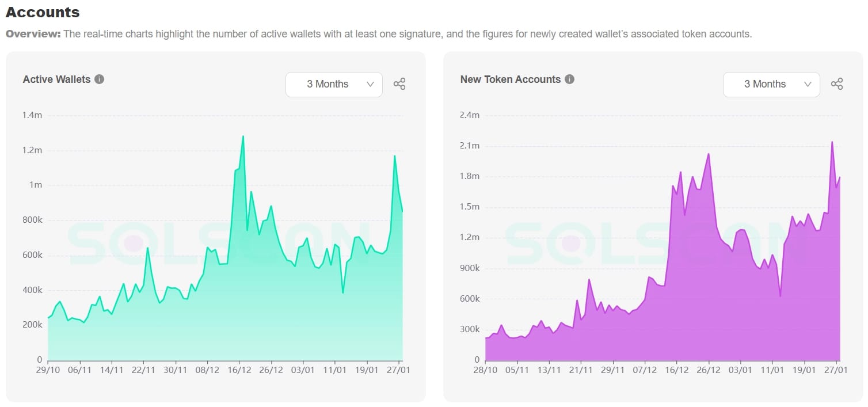Click the 1.4m y-axis label on left chart

(x=33, y=115)
